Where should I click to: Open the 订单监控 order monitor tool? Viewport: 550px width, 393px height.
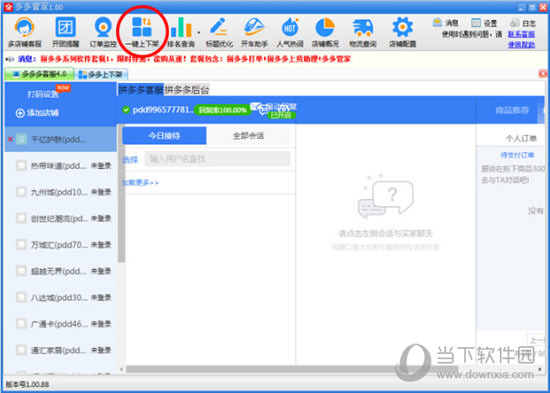(103, 32)
